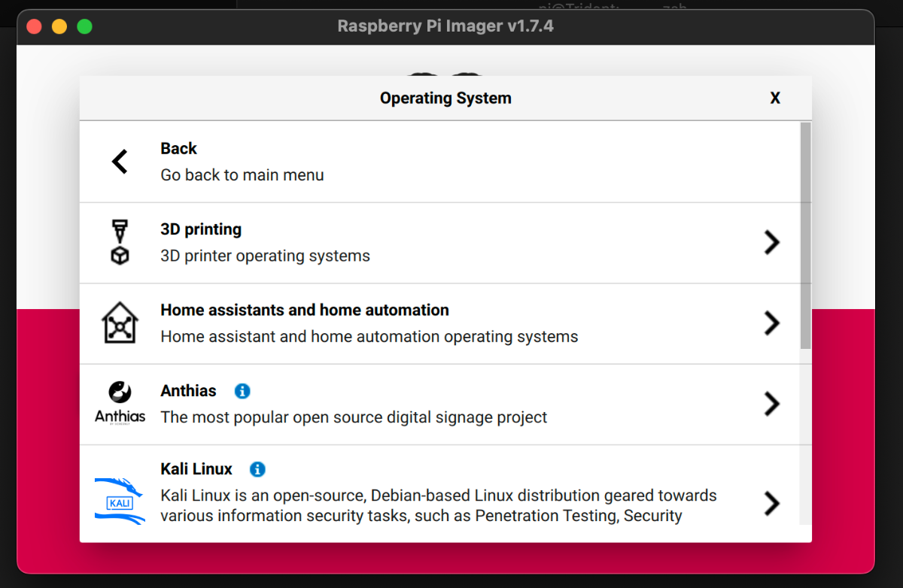Click the Operating System dialog header title
Viewport: 903px width, 588px height.
(x=445, y=98)
